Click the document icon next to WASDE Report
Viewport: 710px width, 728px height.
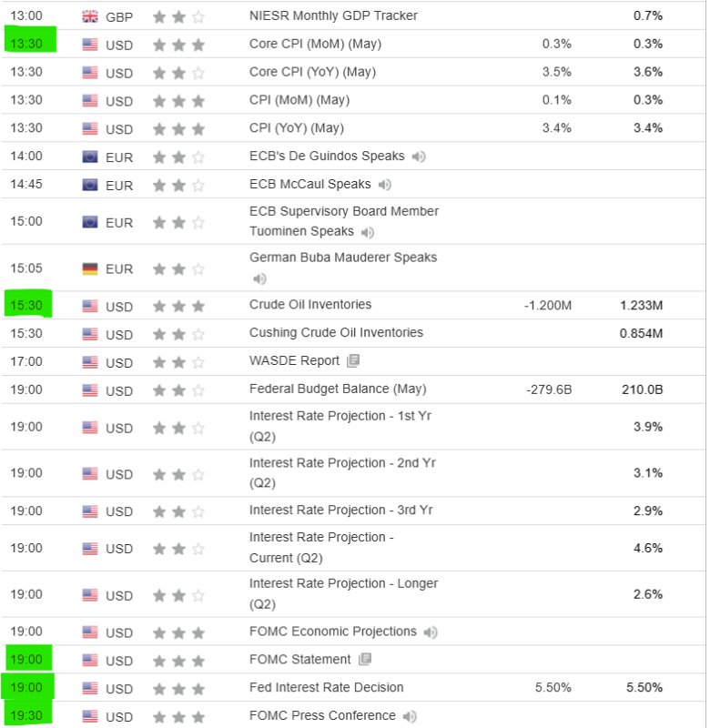(353, 361)
